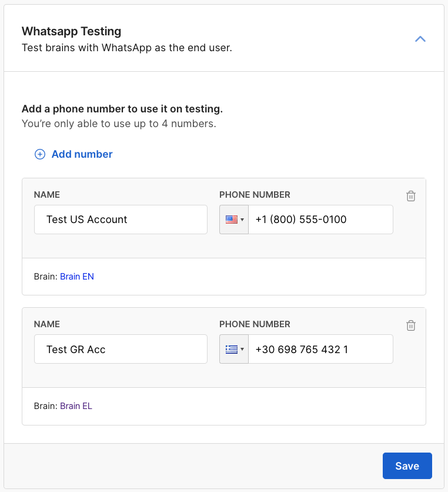Viewport: 448px width, 492px height.
Task: Focus the Test GR Acc name field
Action: tap(121, 350)
